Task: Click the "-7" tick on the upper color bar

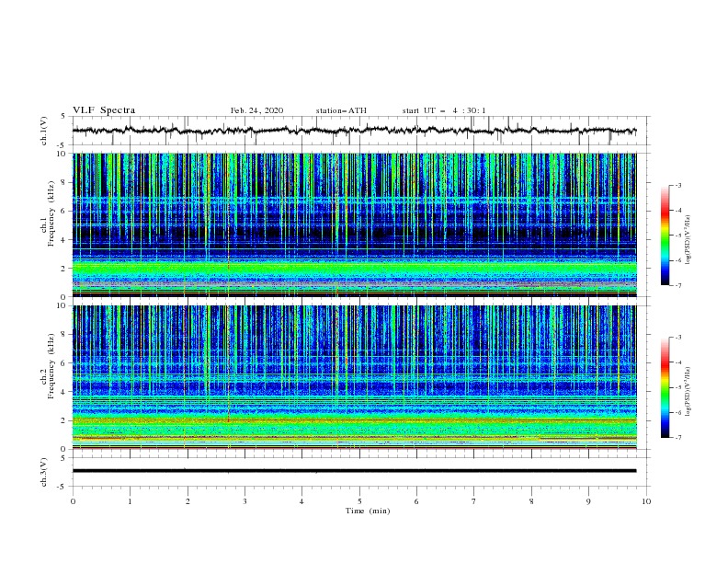Action: 677,285
